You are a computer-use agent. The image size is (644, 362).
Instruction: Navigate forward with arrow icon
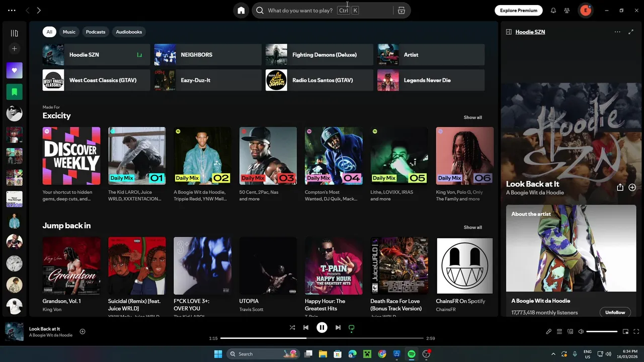click(39, 10)
